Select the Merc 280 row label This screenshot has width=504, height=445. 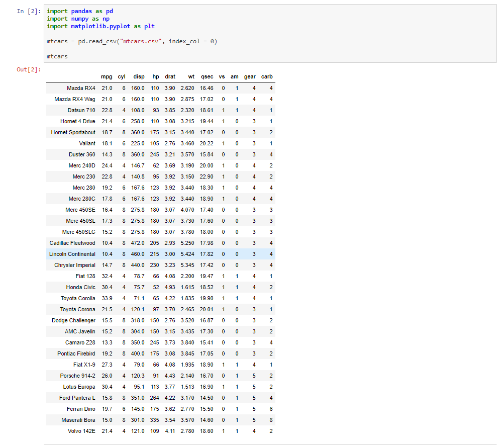(x=84, y=188)
